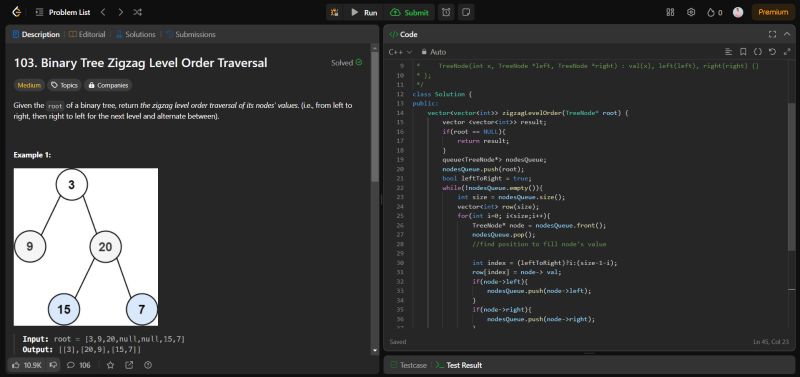This screenshot has height=377, width=800.
Task: Toggle fullscreen for the Code panel
Action: click(x=772, y=34)
